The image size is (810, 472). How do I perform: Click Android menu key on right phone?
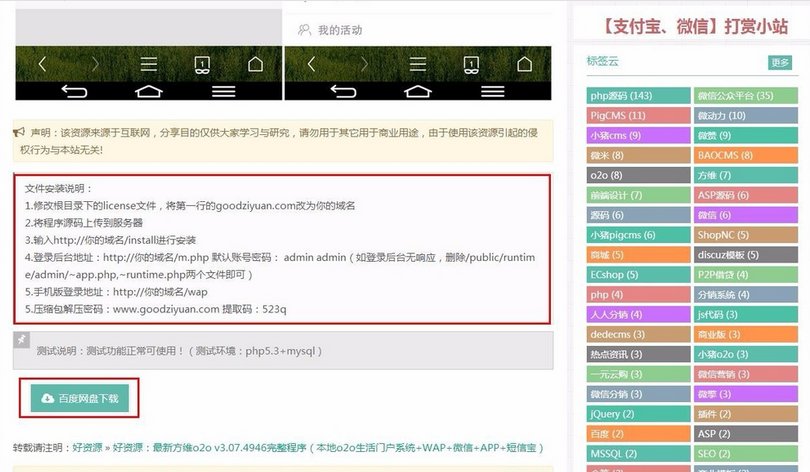[x=492, y=91]
